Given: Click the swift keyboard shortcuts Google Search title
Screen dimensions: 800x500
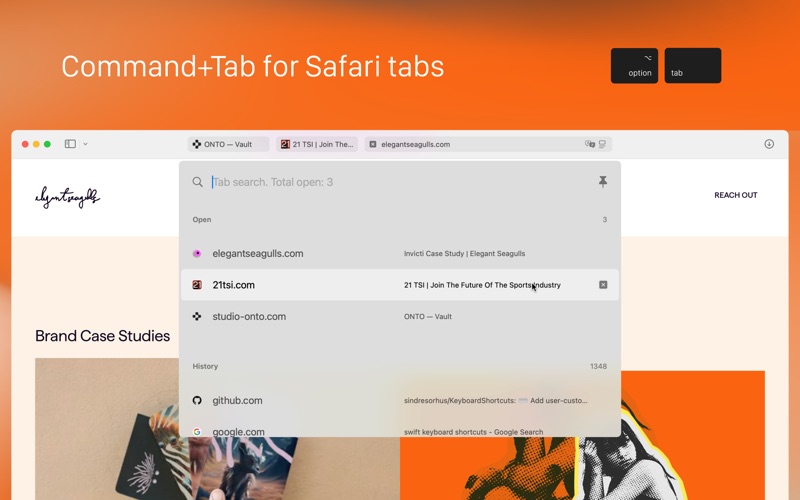Looking at the screenshot, I should [473, 432].
